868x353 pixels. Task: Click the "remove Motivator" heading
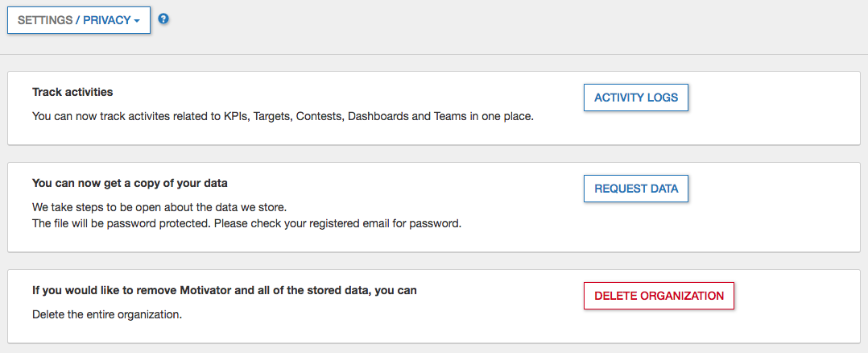(224, 290)
